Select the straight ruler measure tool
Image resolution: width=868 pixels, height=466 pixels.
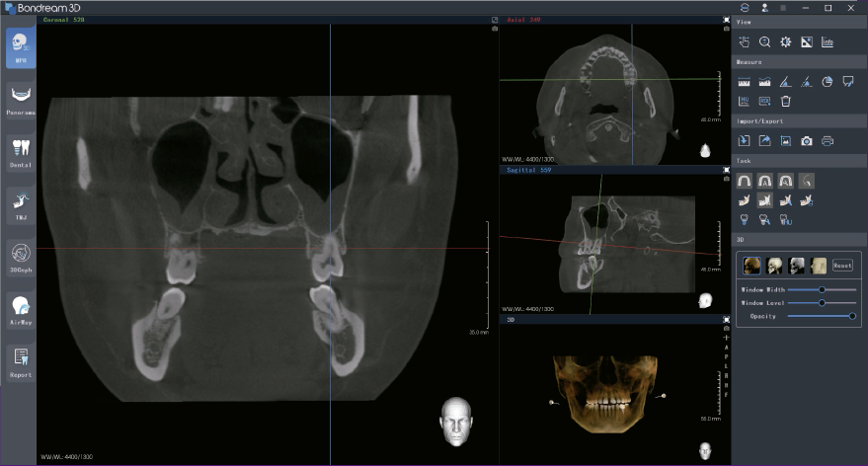pos(744,82)
